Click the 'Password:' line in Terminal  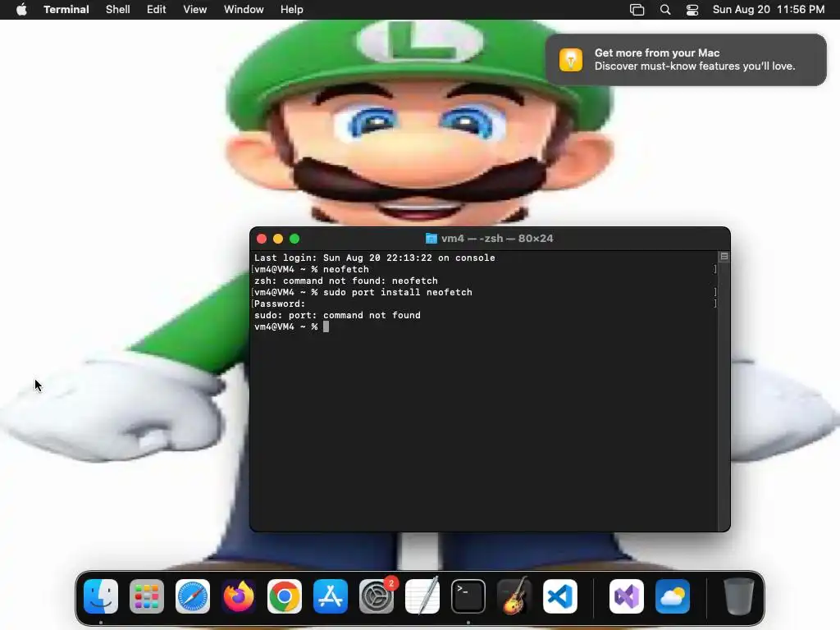pyautogui.click(x=280, y=304)
